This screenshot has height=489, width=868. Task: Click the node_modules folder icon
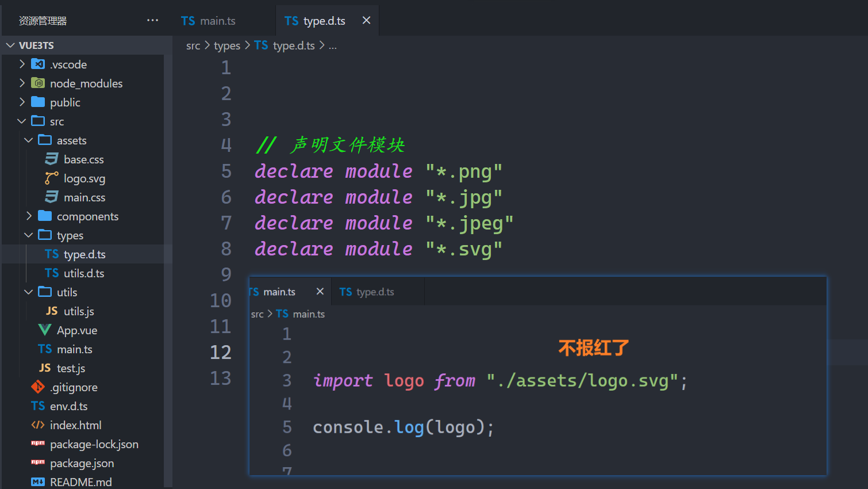point(38,83)
